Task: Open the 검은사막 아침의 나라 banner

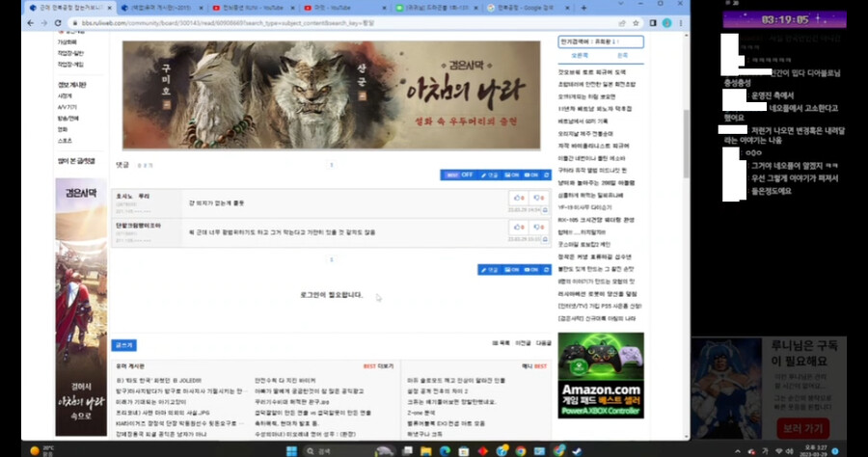Action: click(331, 95)
